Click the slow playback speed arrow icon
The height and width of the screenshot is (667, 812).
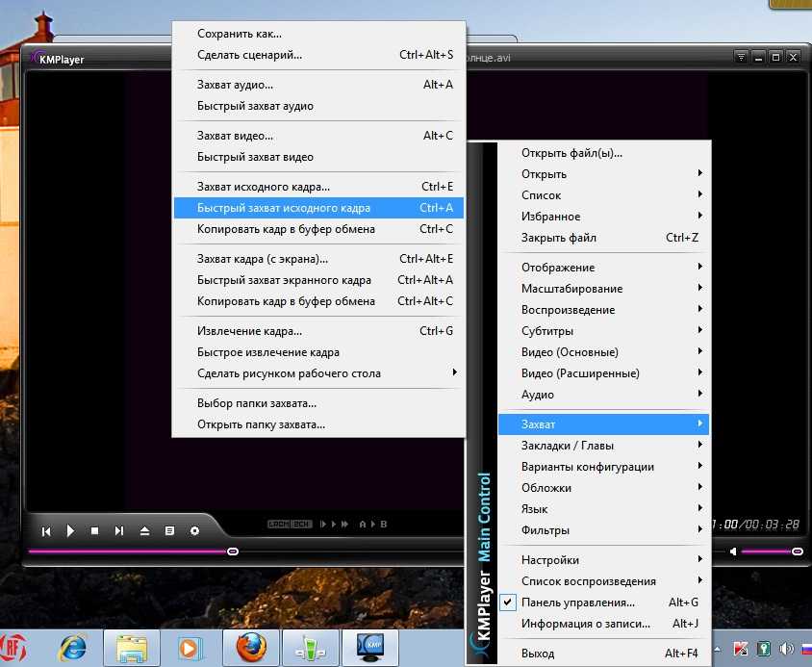[x=322, y=524]
